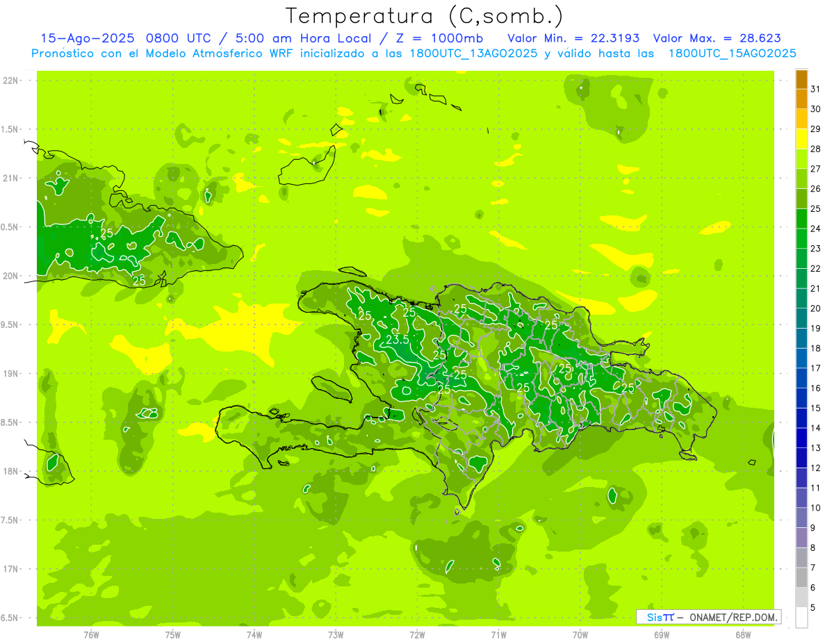Click the "68W" longitude label

(x=743, y=635)
